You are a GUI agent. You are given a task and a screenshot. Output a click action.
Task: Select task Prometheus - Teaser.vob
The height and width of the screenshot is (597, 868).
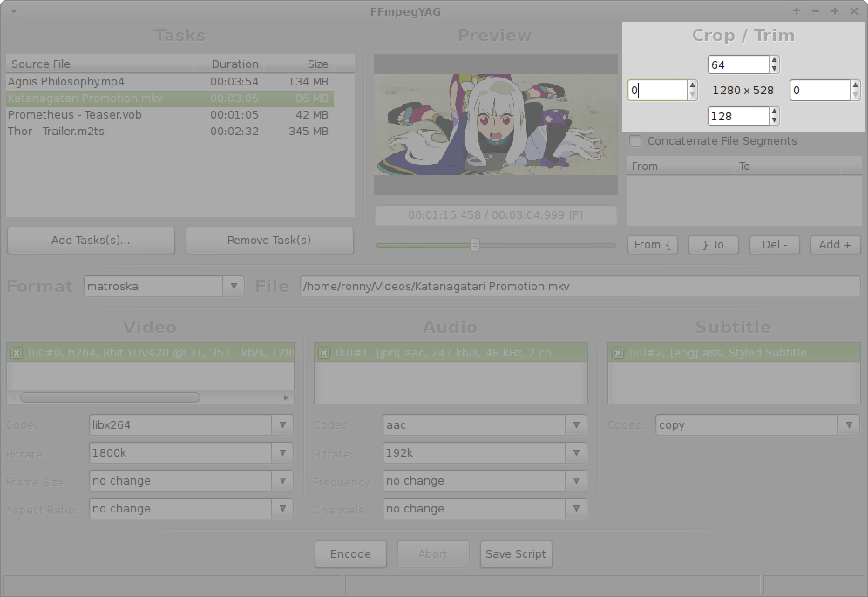click(x=169, y=115)
